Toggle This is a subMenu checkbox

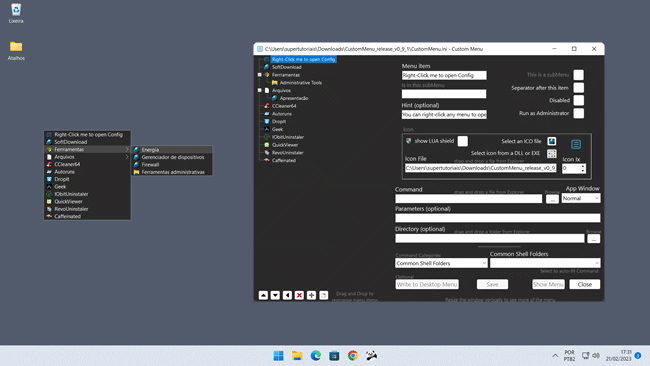click(579, 75)
